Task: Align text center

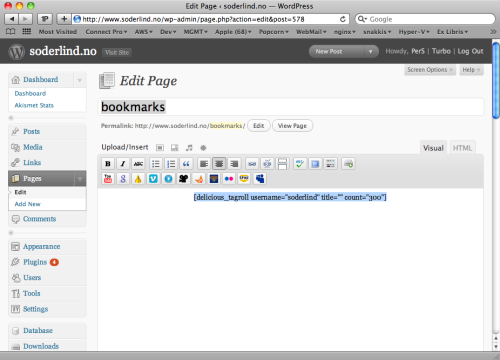Action: tap(219, 164)
